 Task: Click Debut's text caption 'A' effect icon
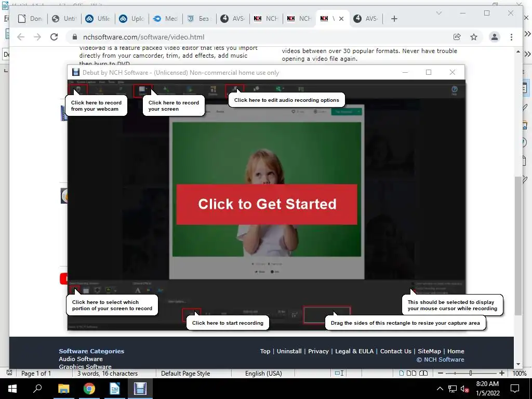coord(138,290)
